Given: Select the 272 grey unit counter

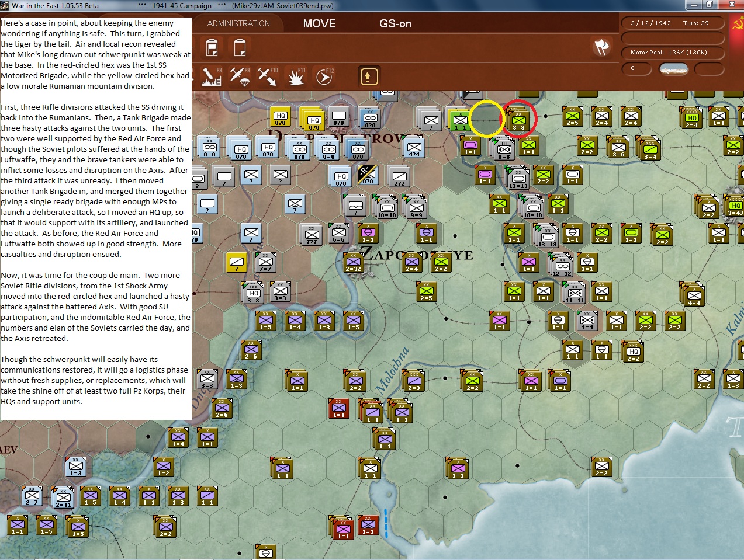Looking at the screenshot, I should pos(400,176).
